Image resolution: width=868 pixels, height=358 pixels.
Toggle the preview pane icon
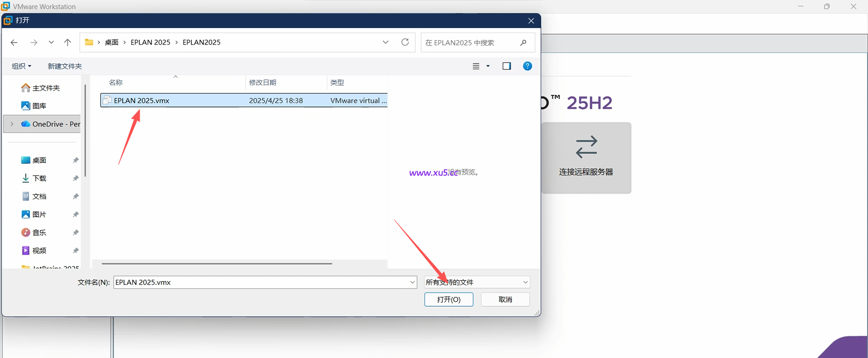point(506,66)
